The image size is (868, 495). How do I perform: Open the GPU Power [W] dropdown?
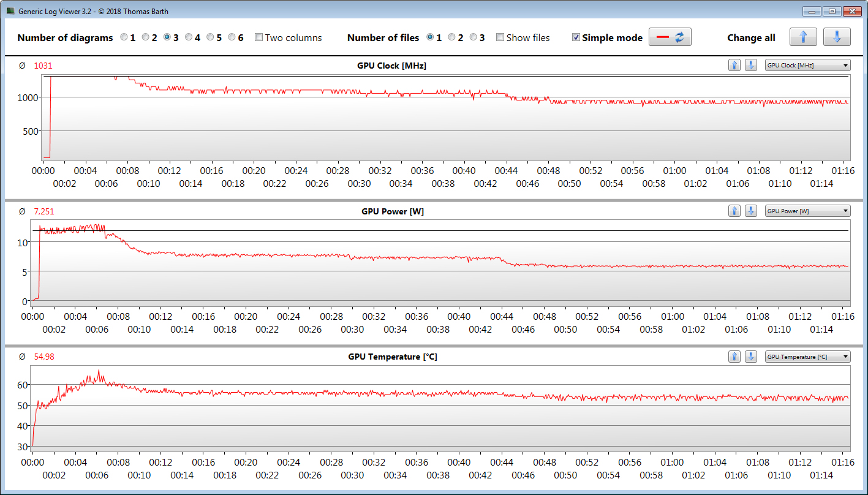807,211
